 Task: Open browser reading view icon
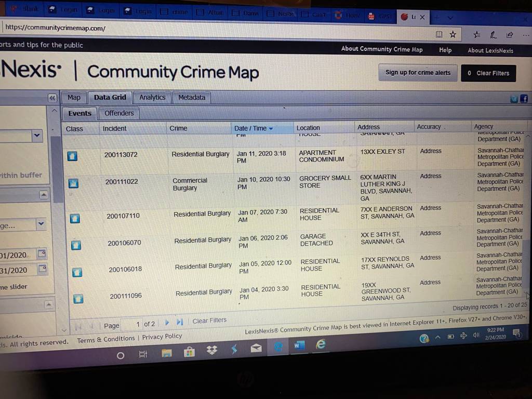tap(439, 34)
